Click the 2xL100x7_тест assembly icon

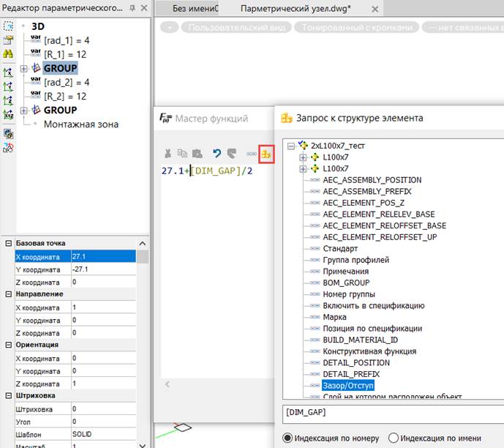[303, 146]
